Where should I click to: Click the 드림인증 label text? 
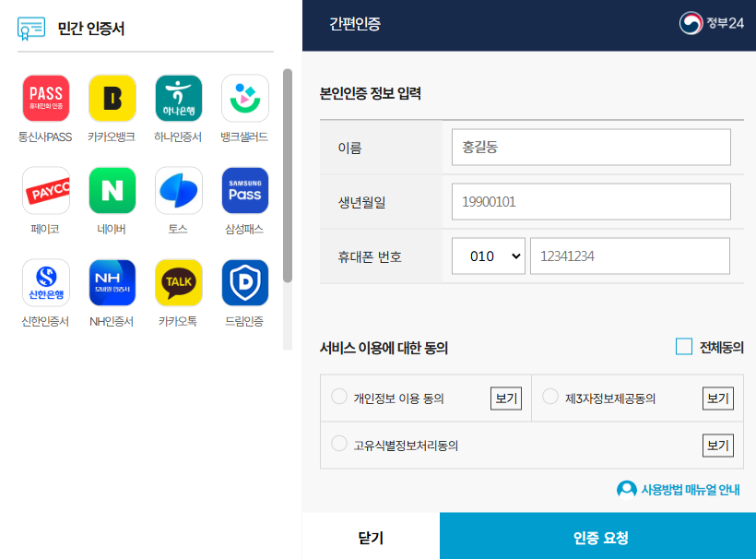[x=244, y=322]
